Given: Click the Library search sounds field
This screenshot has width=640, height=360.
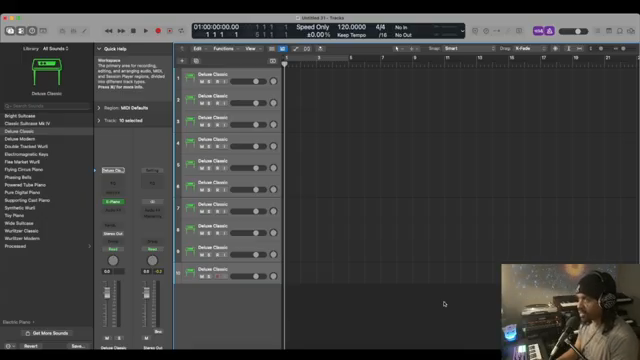Looking at the screenshot, I should coord(47,106).
